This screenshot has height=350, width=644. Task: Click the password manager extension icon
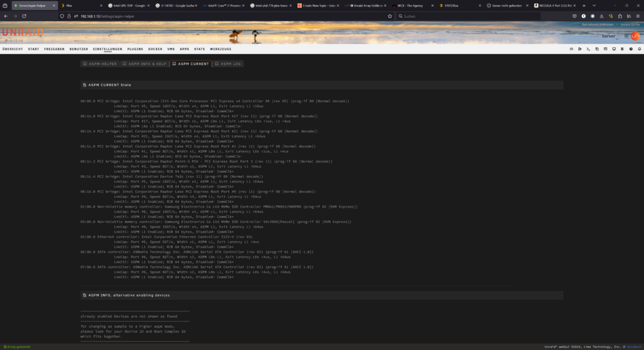click(x=583, y=16)
